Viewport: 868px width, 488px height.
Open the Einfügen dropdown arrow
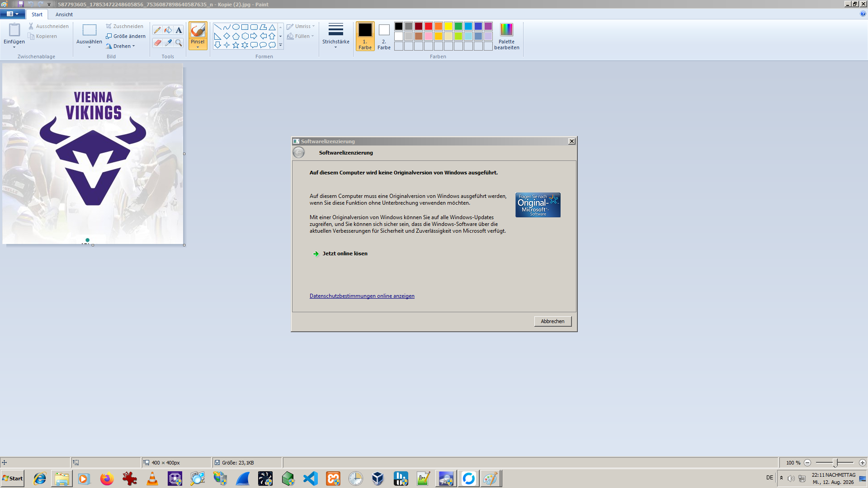pyautogui.click(x=14, y=47)
